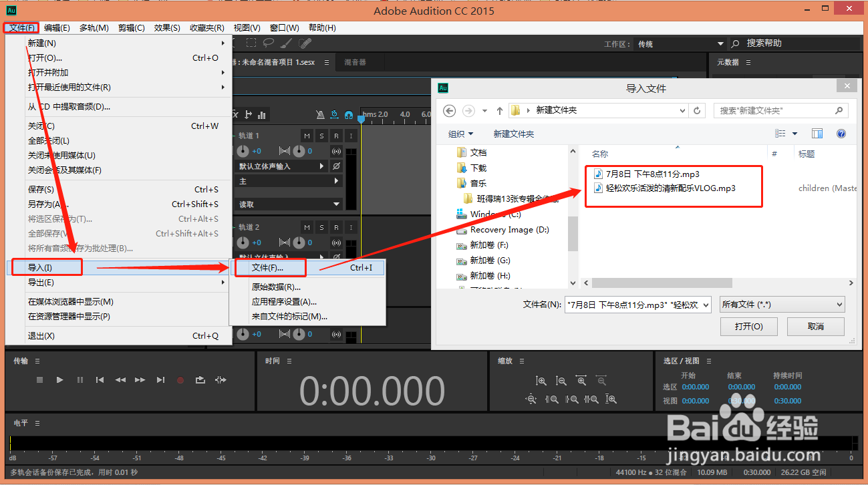
Task: Click the fast forward button
Action: (x=140, y=380)
